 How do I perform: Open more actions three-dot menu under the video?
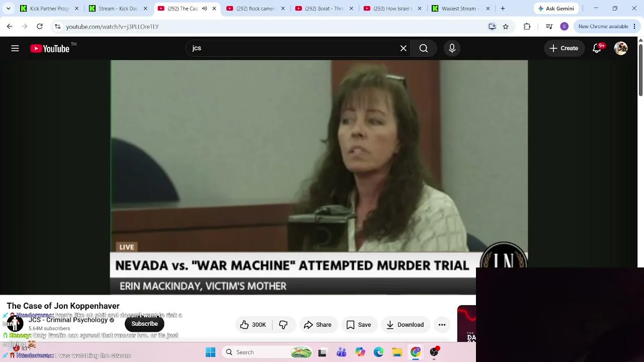442,325
